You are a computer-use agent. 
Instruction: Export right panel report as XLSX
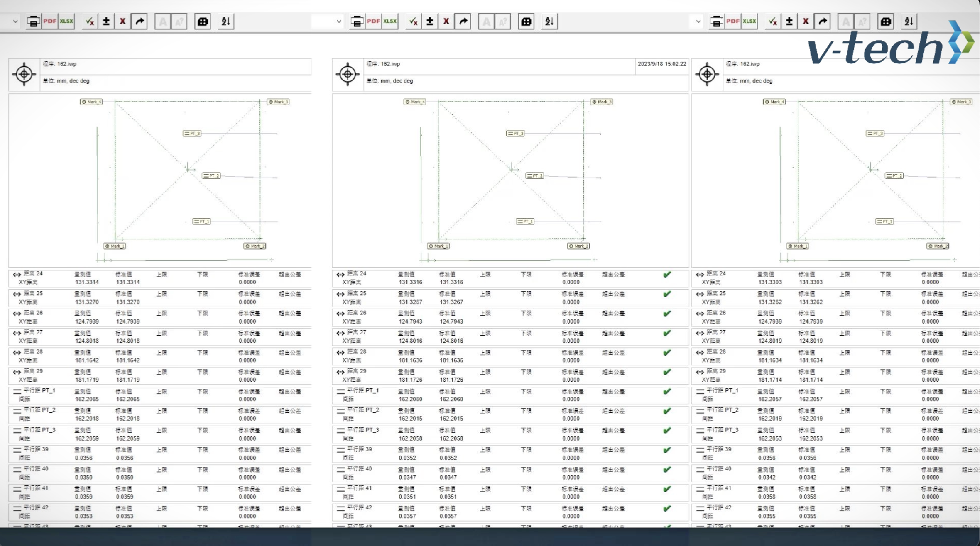[x=749, y=21]
